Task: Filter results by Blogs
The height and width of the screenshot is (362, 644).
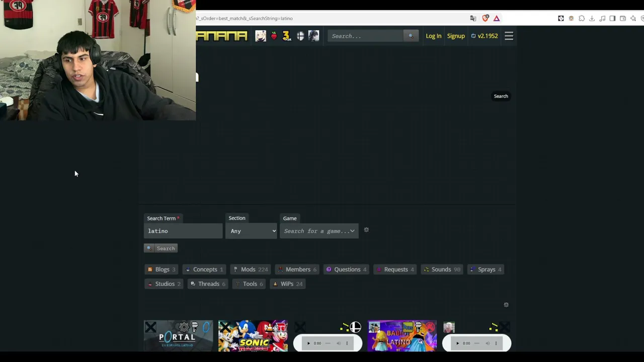Action: pyautogui.click(x=162, y=269)
